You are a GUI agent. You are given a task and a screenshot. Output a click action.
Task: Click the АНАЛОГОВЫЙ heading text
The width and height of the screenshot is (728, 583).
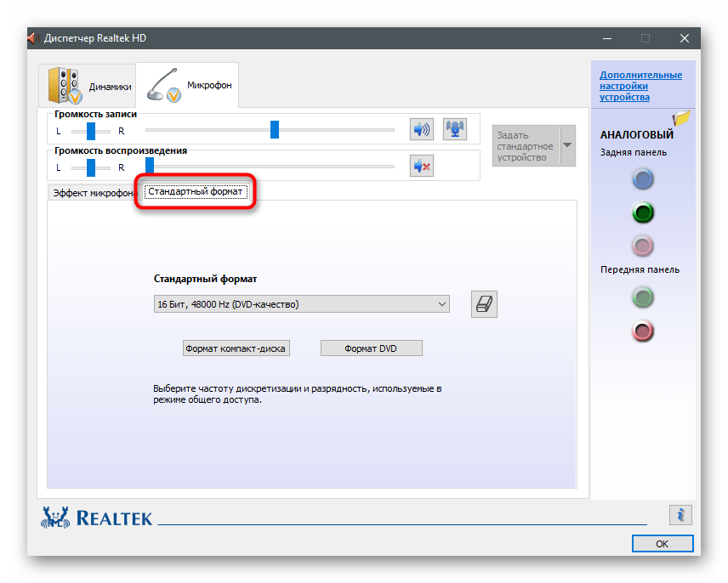[636, 135]
